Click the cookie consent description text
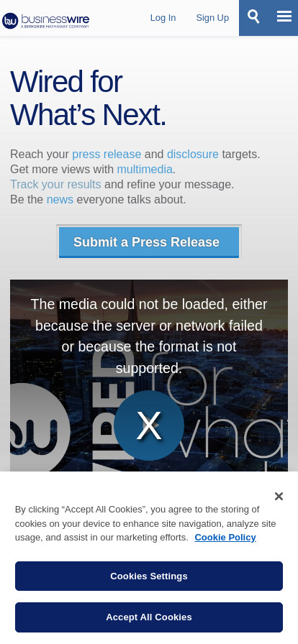298x644 pixels. 145,523
